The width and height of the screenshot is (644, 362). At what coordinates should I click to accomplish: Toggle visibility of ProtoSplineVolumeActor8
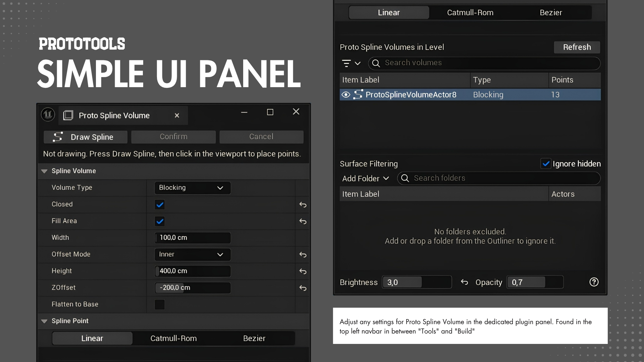pos(346,95)
